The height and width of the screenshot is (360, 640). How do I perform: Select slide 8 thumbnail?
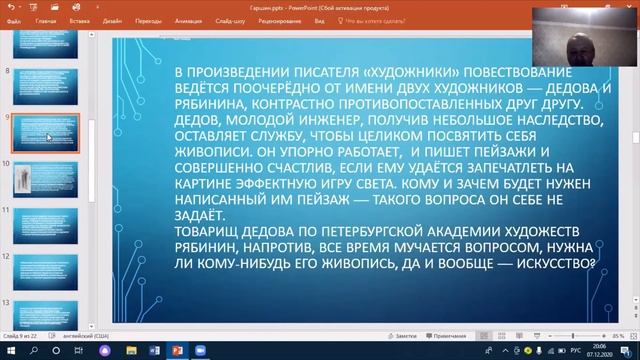coord(45,87)
